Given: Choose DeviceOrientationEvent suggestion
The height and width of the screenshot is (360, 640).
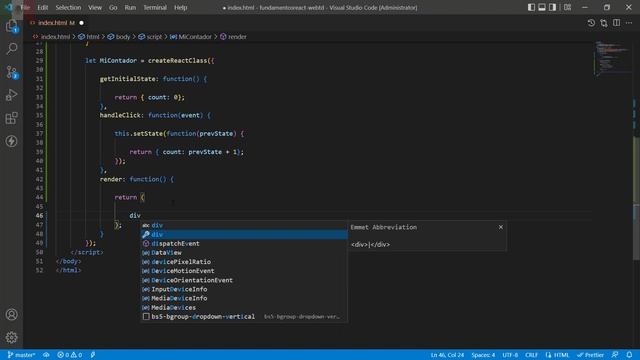Looking at the screenshot, I should point(244,280).
